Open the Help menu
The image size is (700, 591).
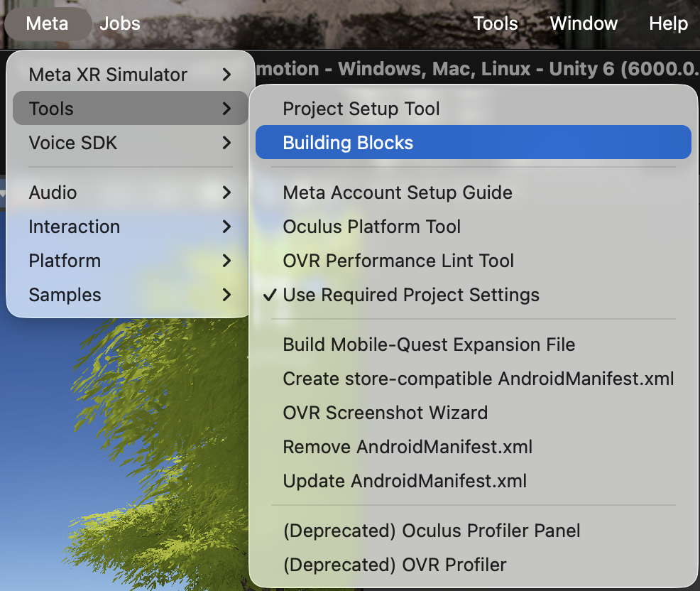tap(668, 23)
